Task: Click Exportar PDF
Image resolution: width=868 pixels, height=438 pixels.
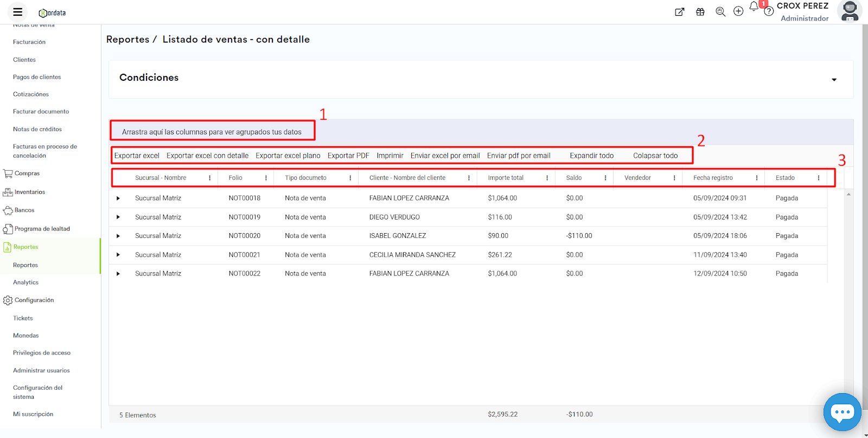Action: tap(348, 156)
